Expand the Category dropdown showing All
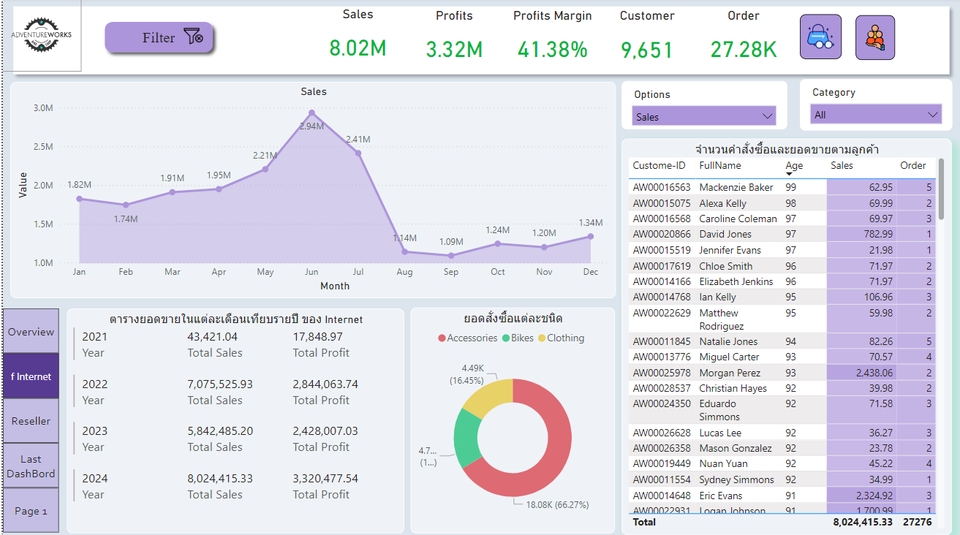960x535 pixels. point(933,115)
